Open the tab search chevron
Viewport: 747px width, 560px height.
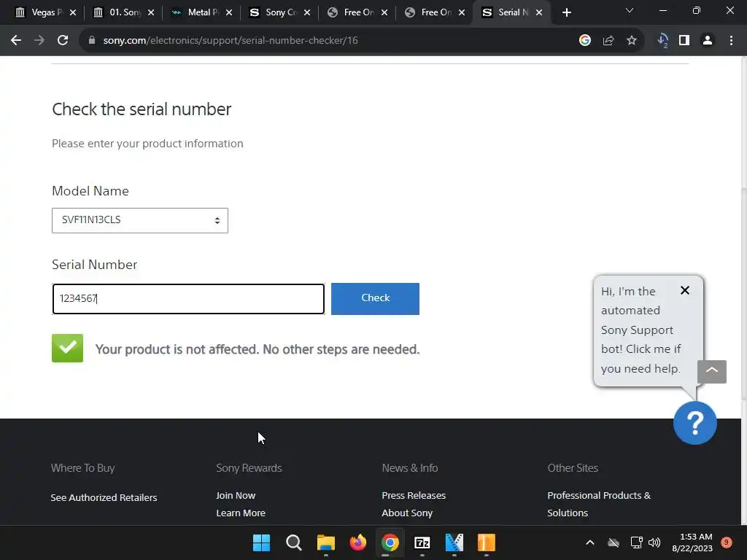tap(630, 10)
